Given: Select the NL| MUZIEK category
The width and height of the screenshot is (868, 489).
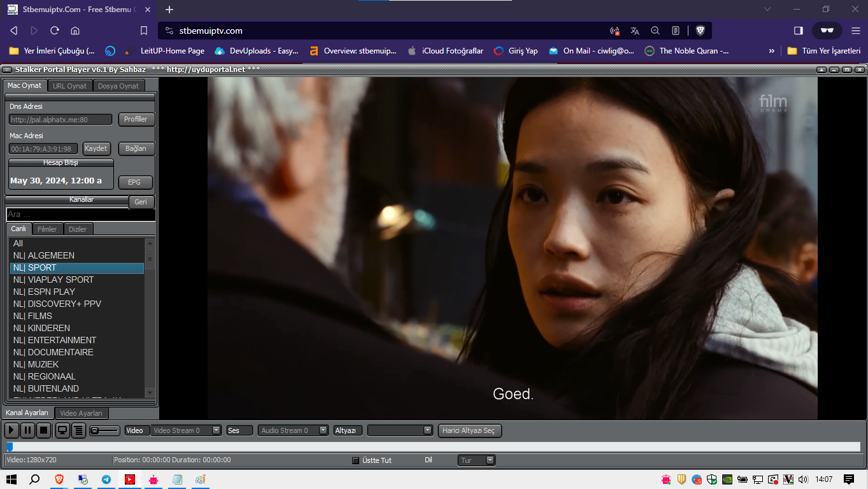Looking at the screenshot, I should click(x=77, y=364).
